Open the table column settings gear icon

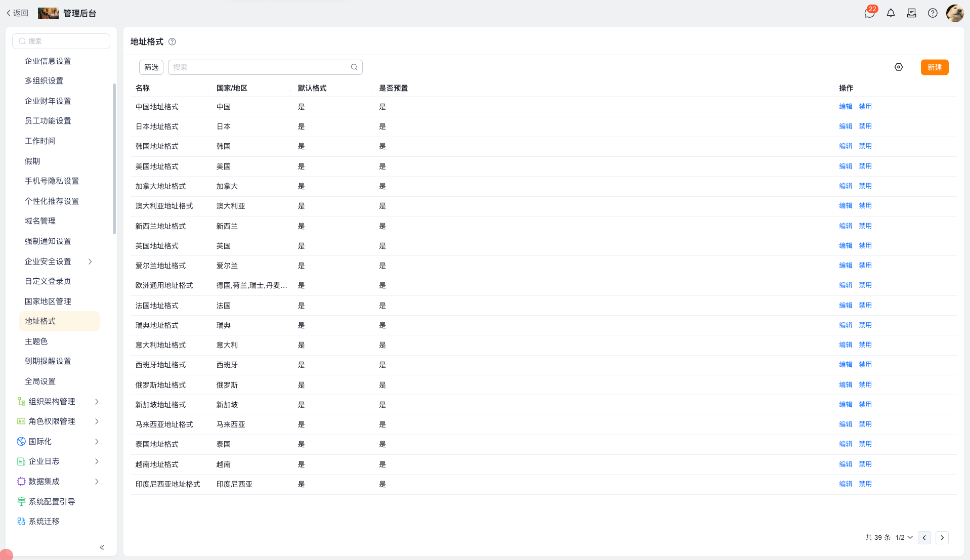pyautogui.click(x=899, y=67)
